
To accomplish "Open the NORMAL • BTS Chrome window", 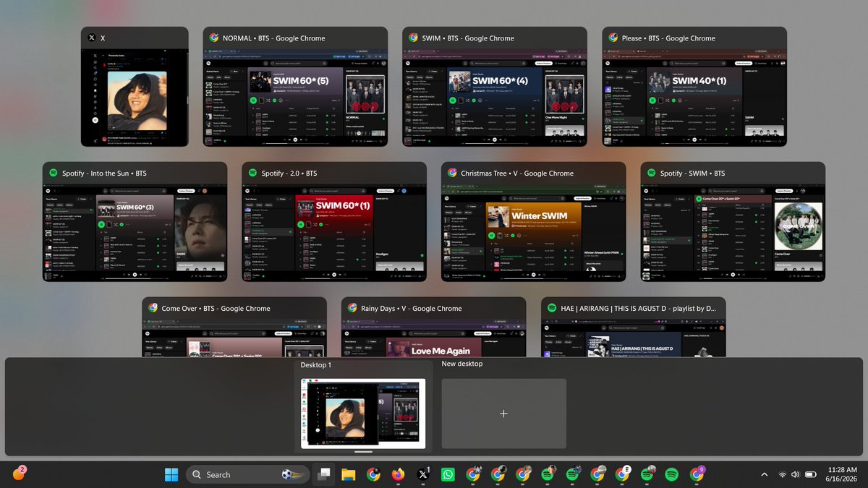I will click(295, 87).
